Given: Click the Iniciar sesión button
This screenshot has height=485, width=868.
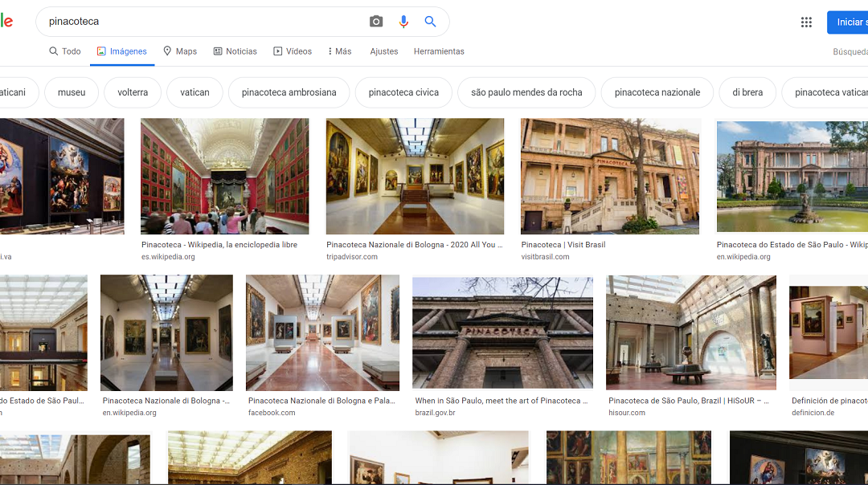Looking at the screenshot, I should click(847, 22).
